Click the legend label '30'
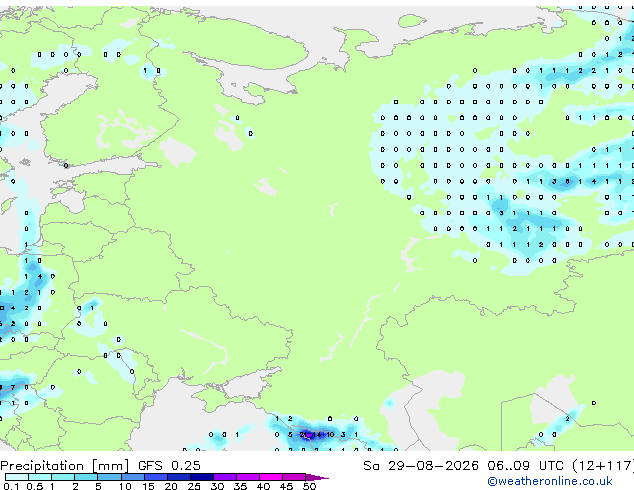This screenshot has width=634, height=490. pos(217,486)
